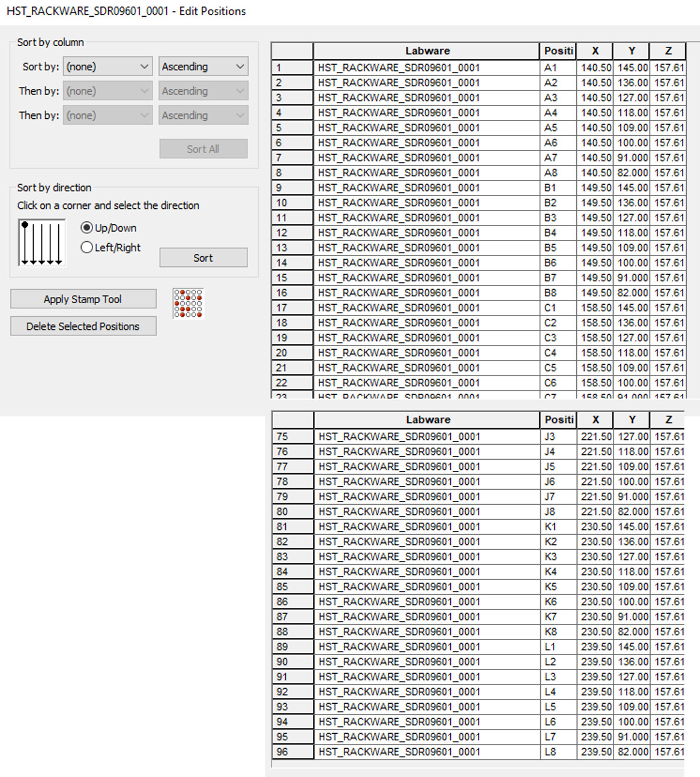Click position cell L8

[x=559, y=752]
